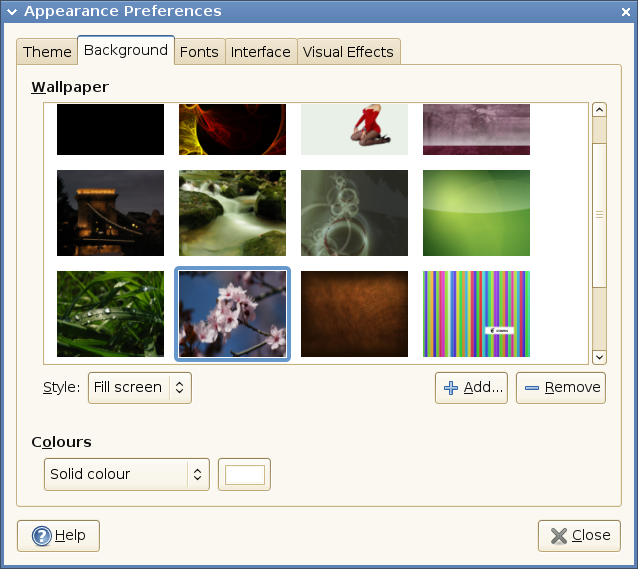
Task: Select the Background tab
Action: (x=126, y=50)
